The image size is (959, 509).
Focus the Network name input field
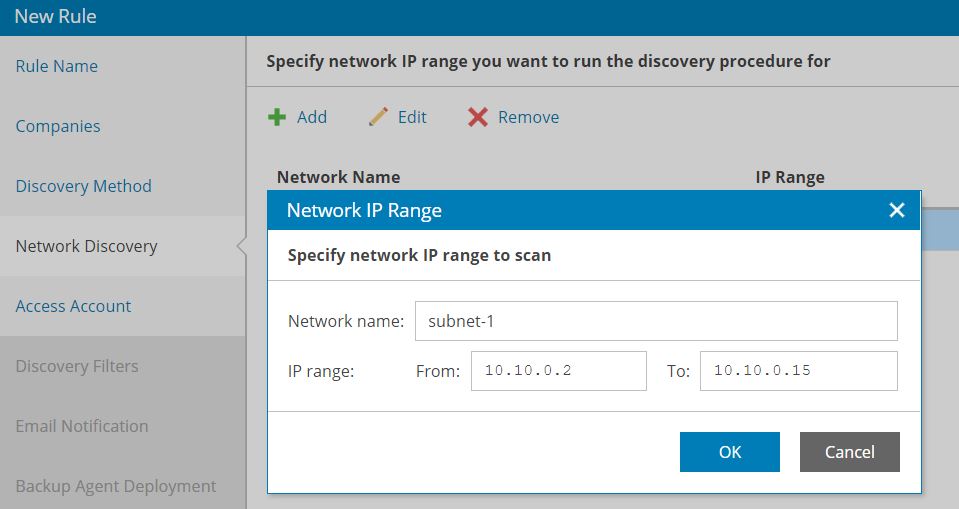coord(656,321)
